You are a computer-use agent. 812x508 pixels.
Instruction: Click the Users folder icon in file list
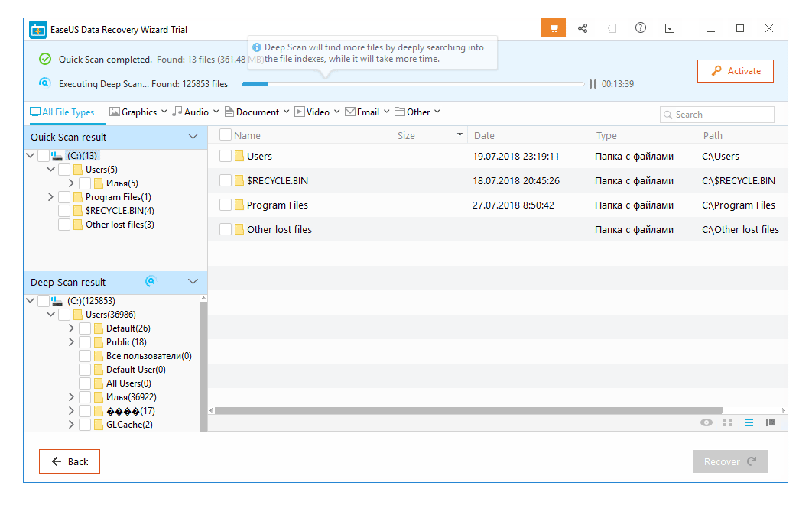click(x=239, y=156)
